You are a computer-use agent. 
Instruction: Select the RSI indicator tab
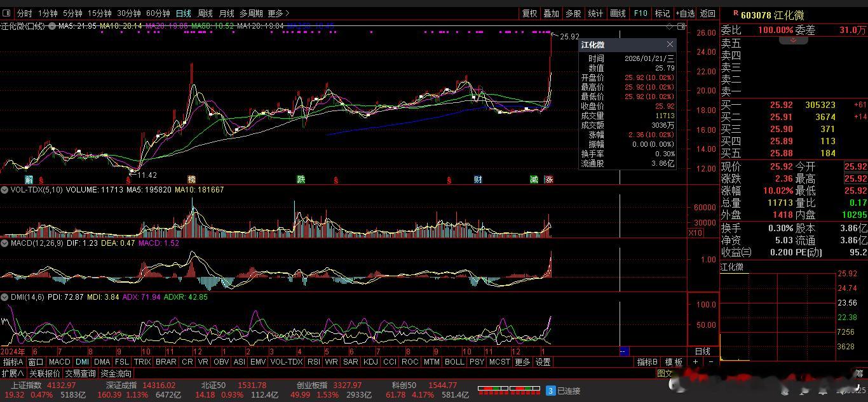(313, 362)
